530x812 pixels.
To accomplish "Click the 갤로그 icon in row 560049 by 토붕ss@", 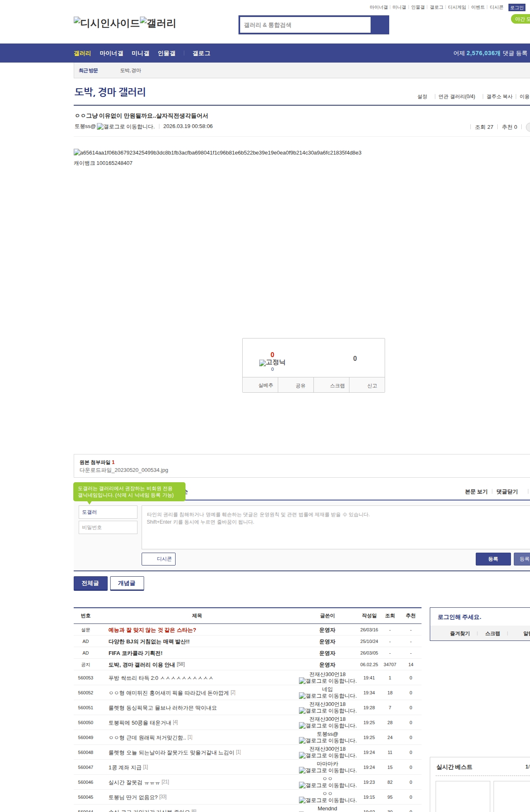I will click(328, 741).
